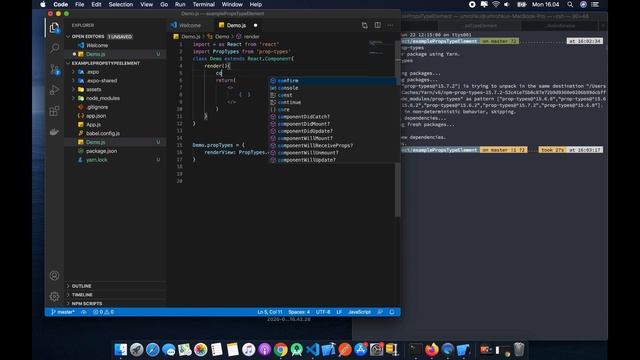Select the continue suggestion in autocomplete
The height and width of the screenshot is (360, 640).
click(x=332, y=102)
